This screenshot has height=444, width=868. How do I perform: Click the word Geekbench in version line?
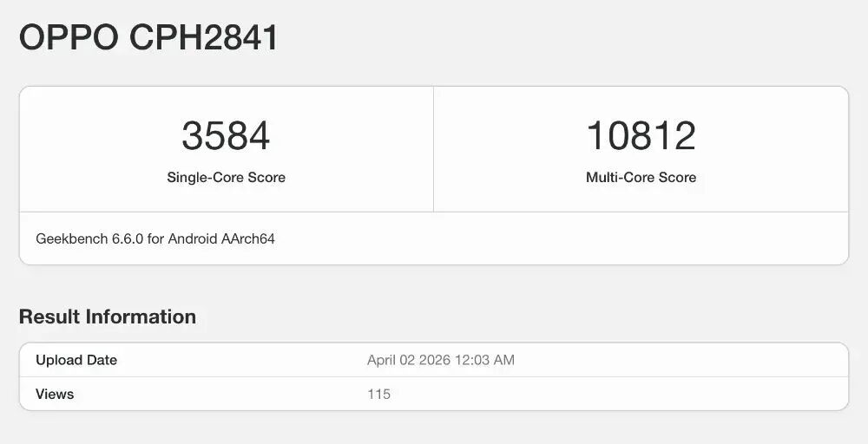(x=71, y=238)
